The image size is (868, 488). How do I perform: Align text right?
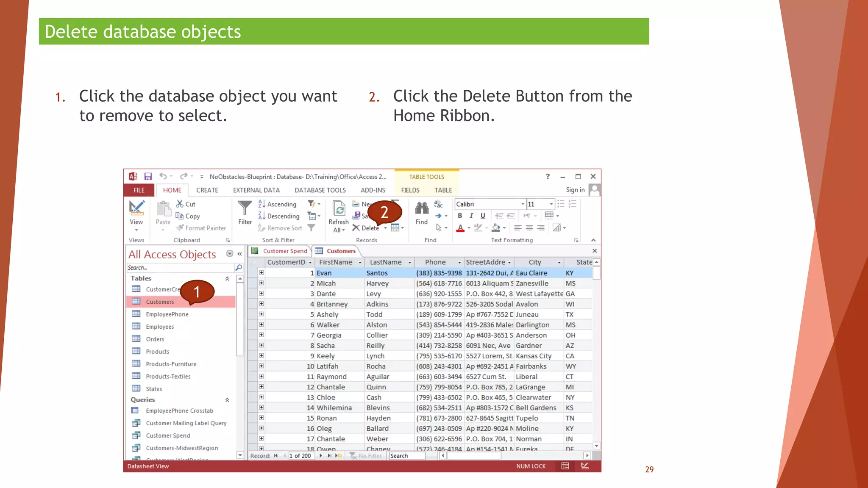point(541,228)
